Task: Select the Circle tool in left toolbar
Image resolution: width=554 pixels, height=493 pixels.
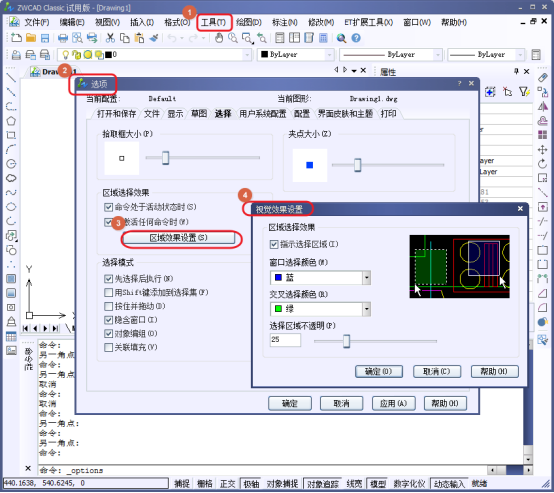Action: [11, 164]
